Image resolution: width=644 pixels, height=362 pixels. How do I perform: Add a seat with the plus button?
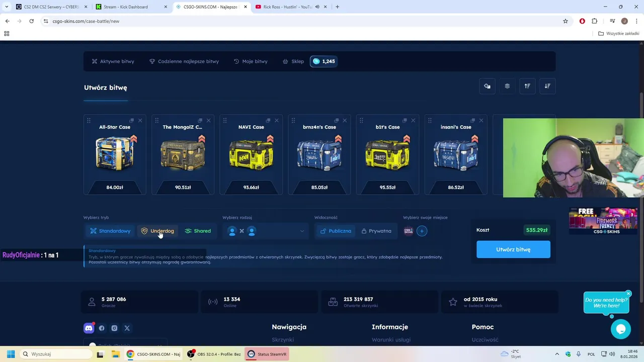[422, 231]
